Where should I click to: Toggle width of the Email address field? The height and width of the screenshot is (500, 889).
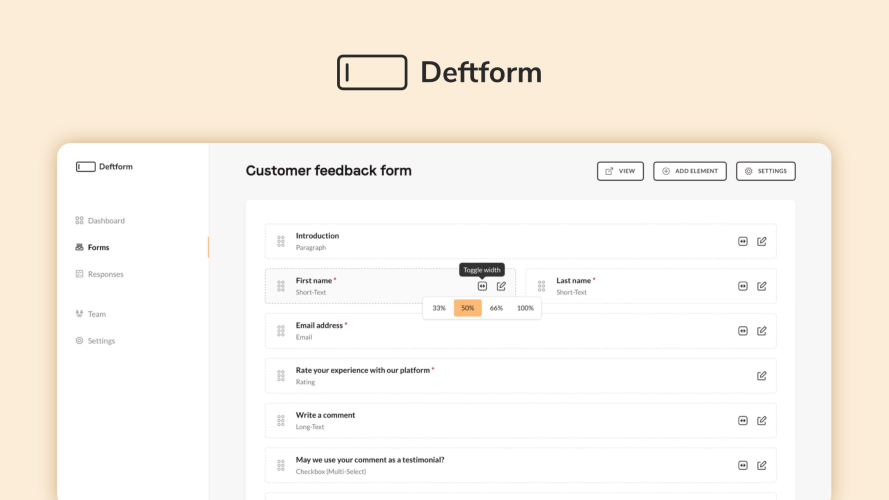743,331
